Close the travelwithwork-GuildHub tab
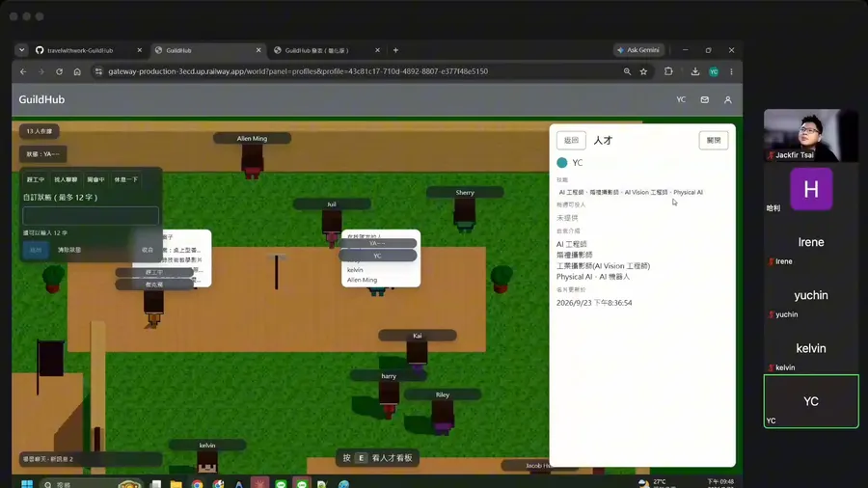The image size is (868, 488). click(140, 50)
